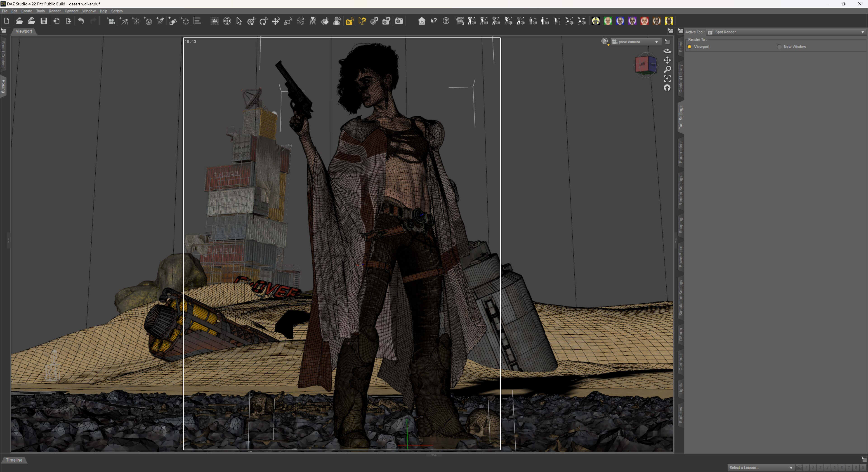Click the yellow-background face preset icon
This screenshot has width=868, height=472.
[x=669, y=21]
